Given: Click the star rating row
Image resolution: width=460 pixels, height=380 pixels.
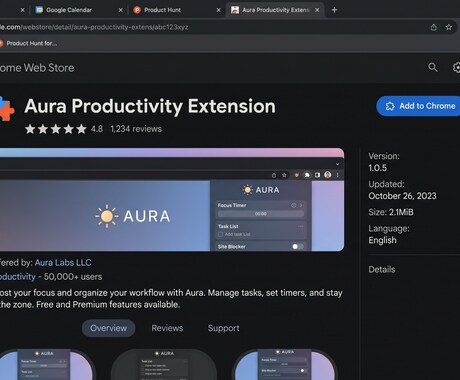Looking at the screenshot, I should [56, 129].
